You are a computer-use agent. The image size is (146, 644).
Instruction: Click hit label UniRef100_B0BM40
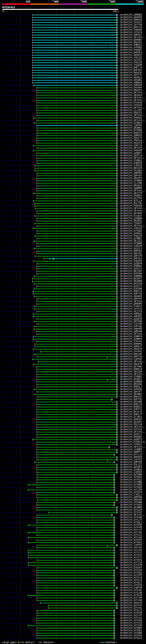pos(131,266)
